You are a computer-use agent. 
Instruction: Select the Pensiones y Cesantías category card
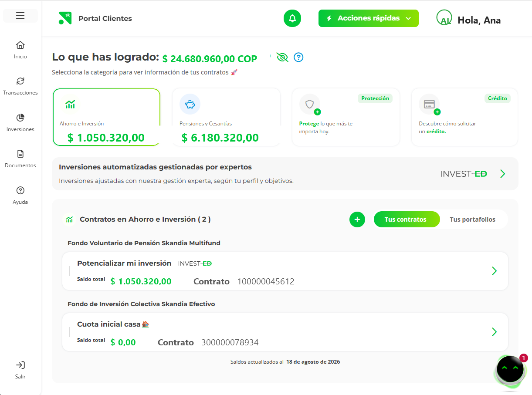click(227, 117)
